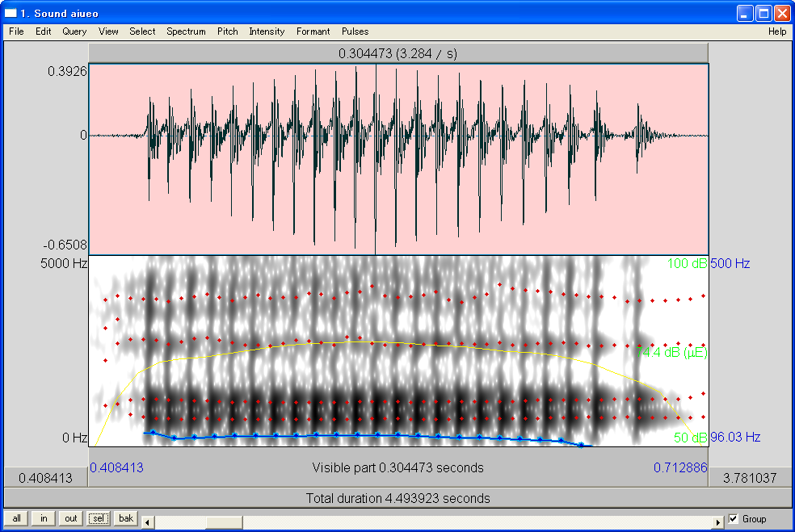Click the '5000 Hz' spectrogram label

(x=64, y=263)
